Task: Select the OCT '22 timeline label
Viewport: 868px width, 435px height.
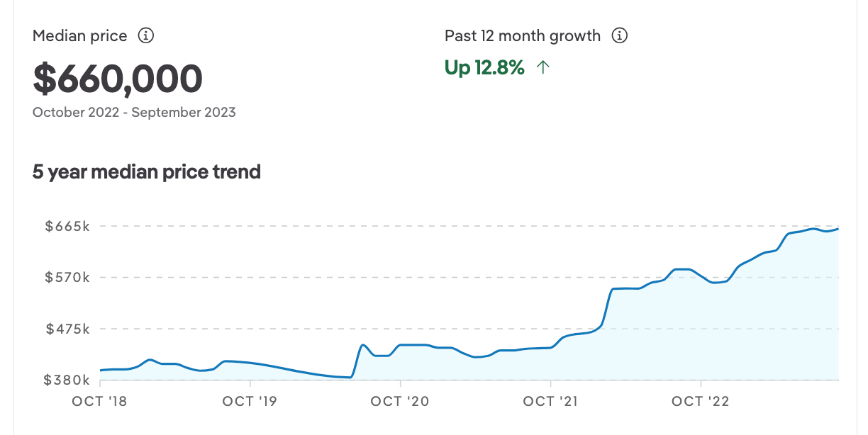Action: (700, 402)
